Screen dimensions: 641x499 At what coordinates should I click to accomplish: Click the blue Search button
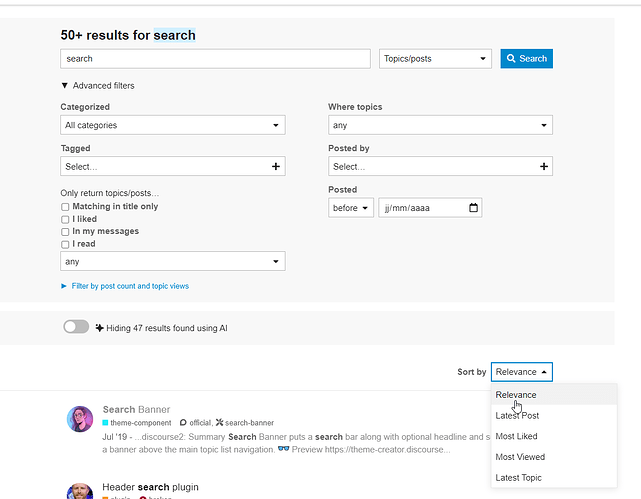point(527,58)
